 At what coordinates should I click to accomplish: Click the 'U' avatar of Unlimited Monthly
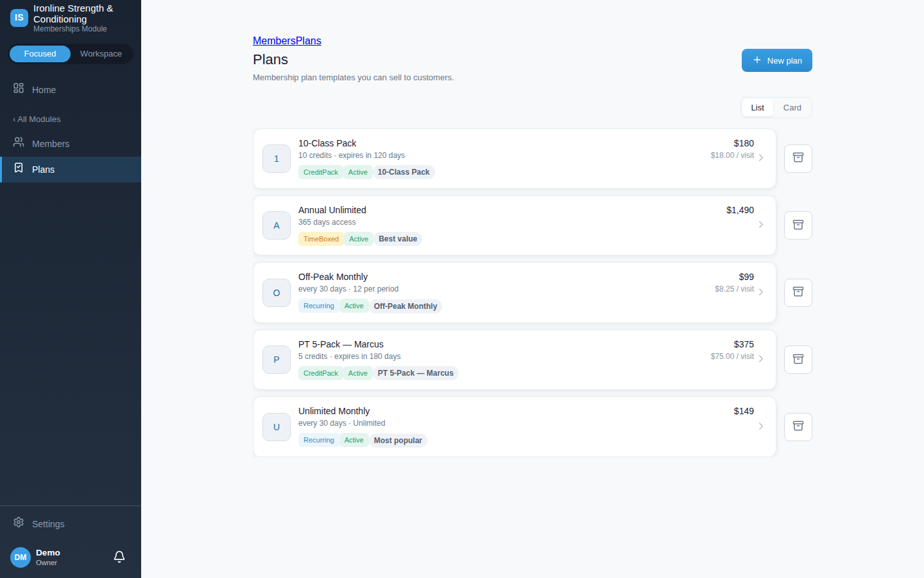pos(277,427)
